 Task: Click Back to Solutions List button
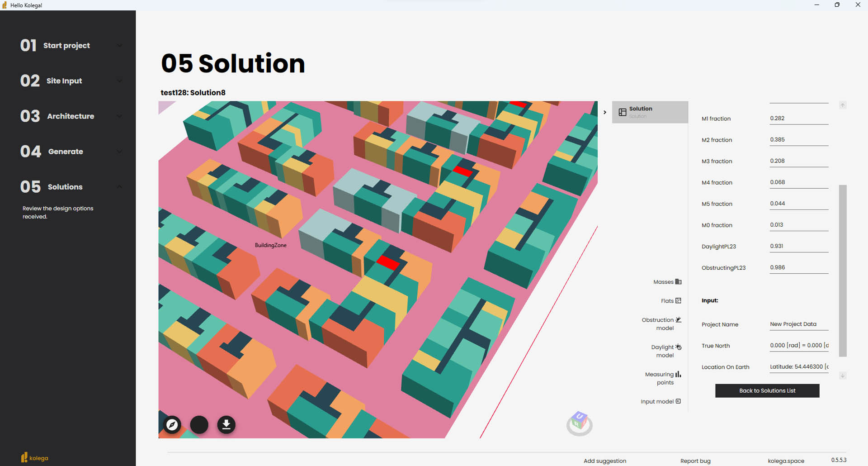click(x=767, y=391)
